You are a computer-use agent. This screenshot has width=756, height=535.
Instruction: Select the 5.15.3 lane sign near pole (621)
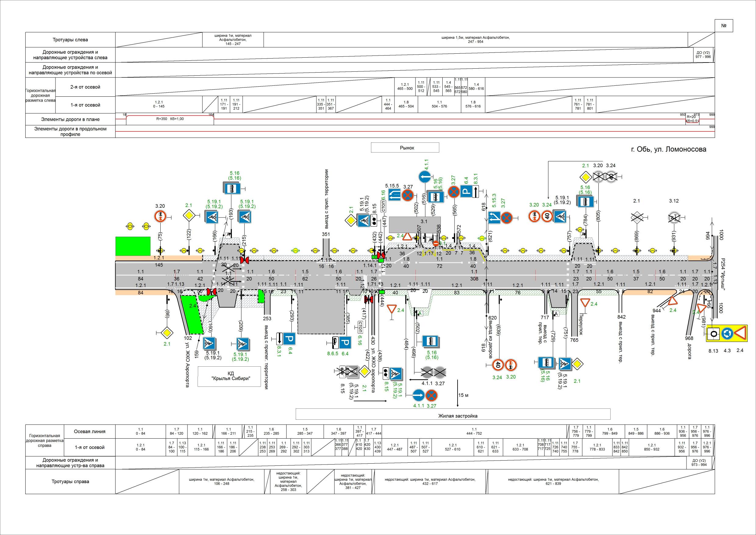[x=494, y=217]
